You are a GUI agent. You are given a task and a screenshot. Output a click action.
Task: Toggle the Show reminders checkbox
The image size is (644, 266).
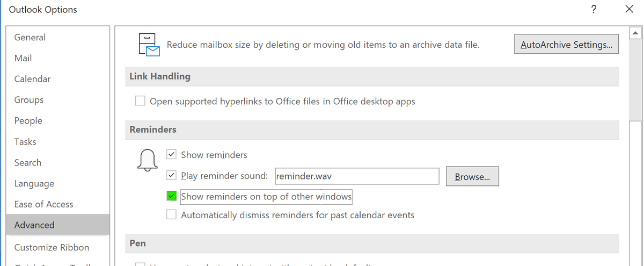(171, 155)
